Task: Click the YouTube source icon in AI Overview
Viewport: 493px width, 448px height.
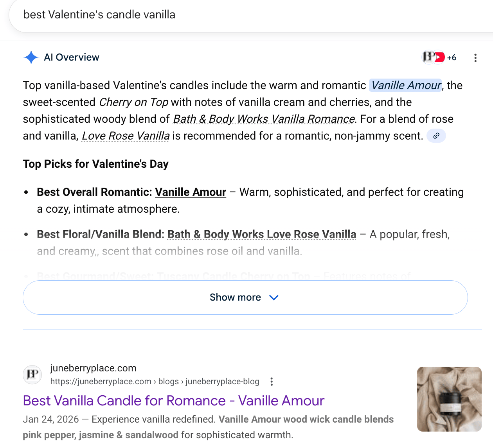Action: pos(440,57)
